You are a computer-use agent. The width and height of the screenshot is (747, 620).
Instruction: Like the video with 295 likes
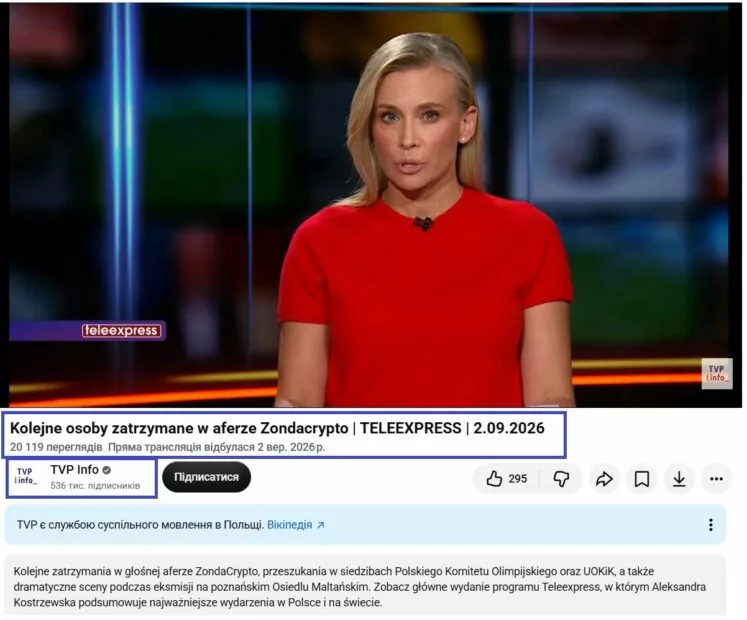click(506, 478)
